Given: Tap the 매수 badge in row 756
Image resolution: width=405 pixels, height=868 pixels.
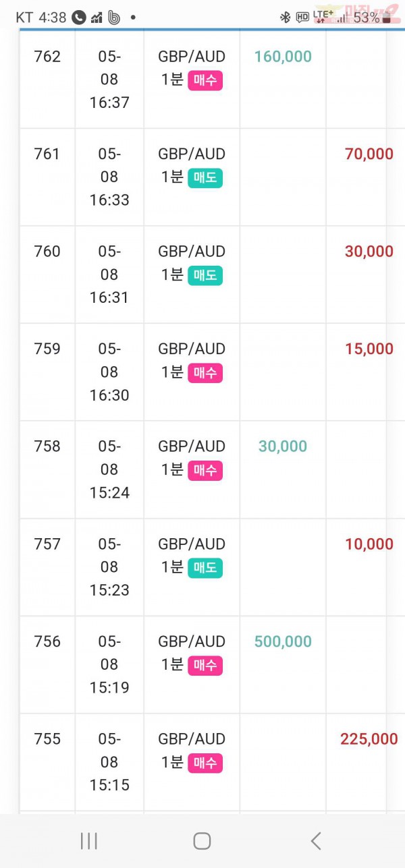Looking at the screenshot, I should point(205,666).
